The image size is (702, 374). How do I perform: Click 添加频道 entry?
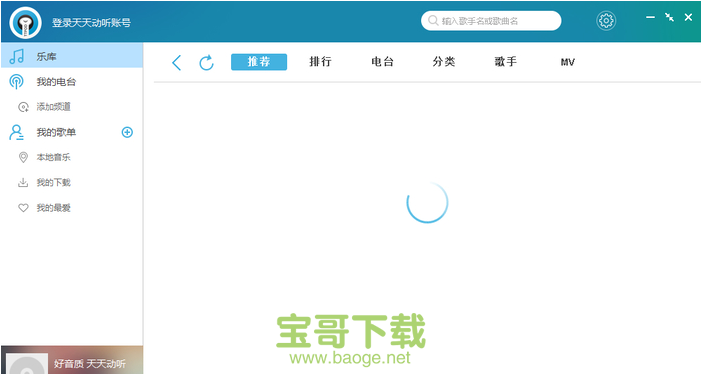click(54, 107)
